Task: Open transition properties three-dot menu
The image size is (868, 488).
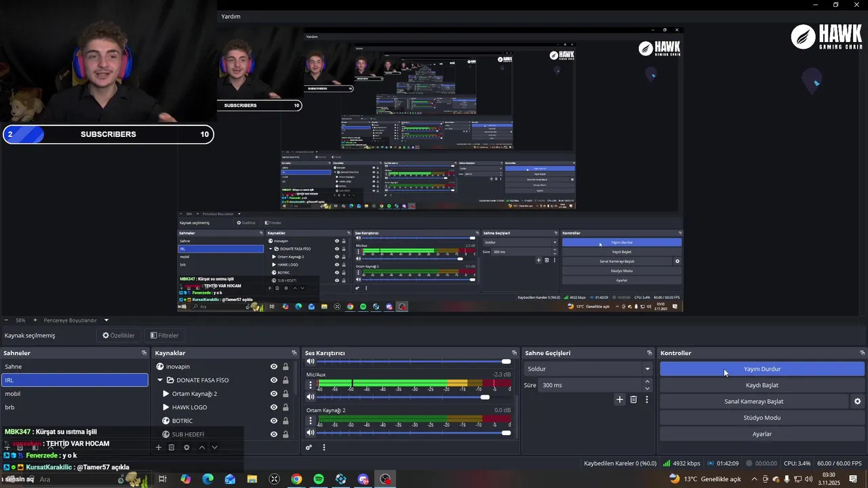Action: pyautogui.click(x=647, y=400)
